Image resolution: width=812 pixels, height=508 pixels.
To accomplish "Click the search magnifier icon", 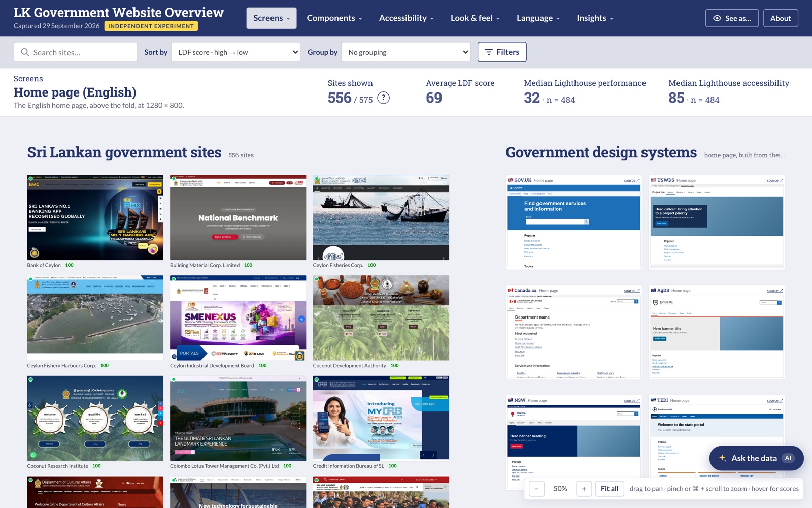I will tap(25, 52).
